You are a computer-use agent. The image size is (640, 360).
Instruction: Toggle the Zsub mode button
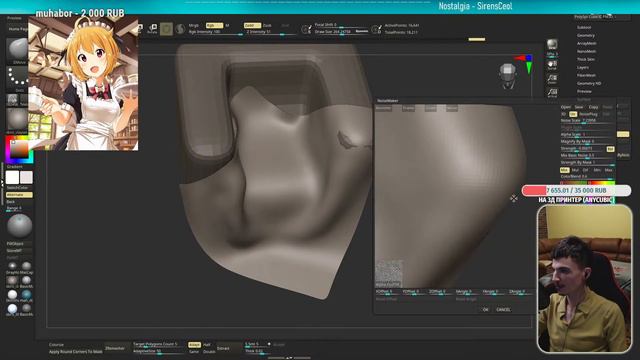(x=267, y=25)
